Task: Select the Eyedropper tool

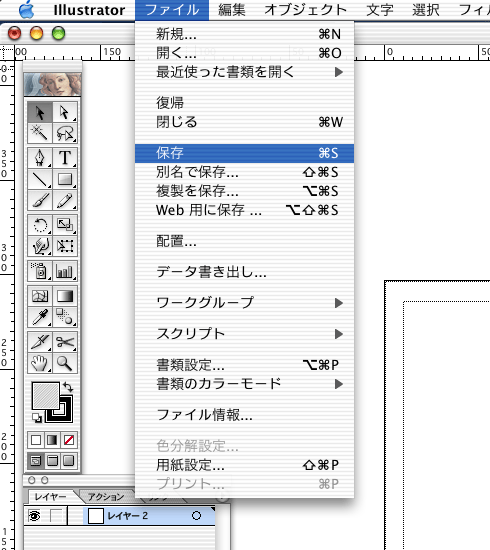Action: click(40, 317)
